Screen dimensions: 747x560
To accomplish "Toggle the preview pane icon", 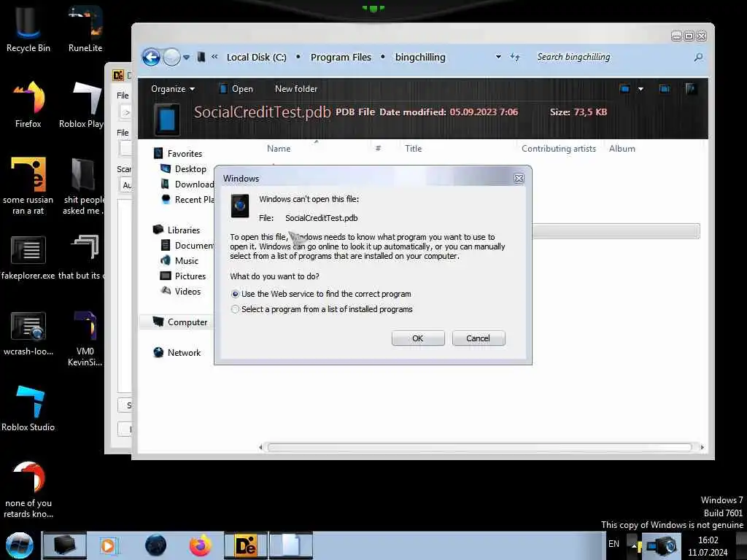I will pos(664,88).
